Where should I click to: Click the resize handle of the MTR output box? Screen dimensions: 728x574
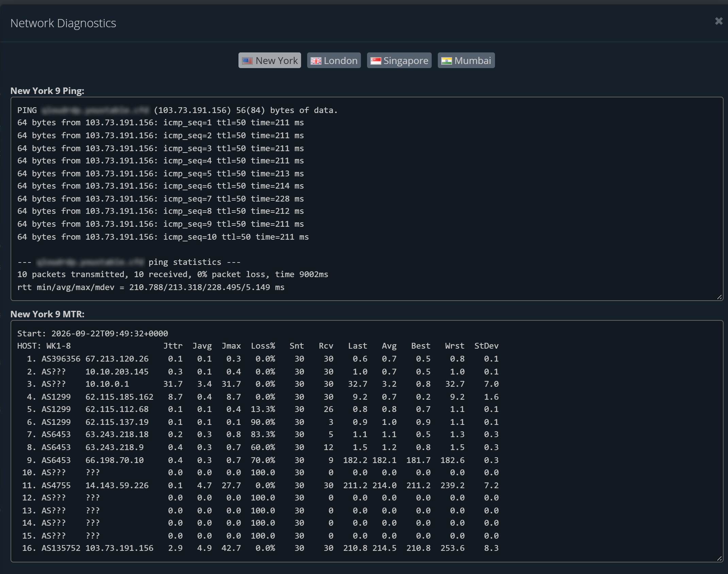719,559
